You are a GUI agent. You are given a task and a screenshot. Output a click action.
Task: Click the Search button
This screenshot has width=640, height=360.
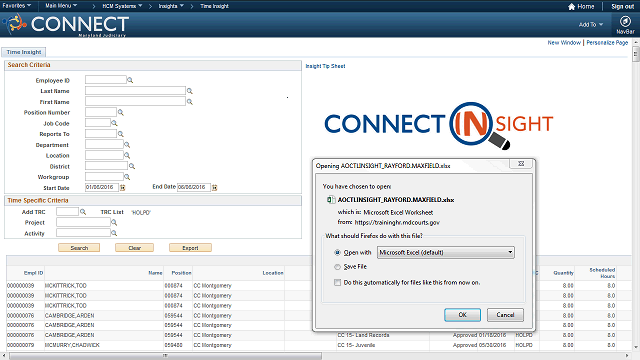[79, 248]
